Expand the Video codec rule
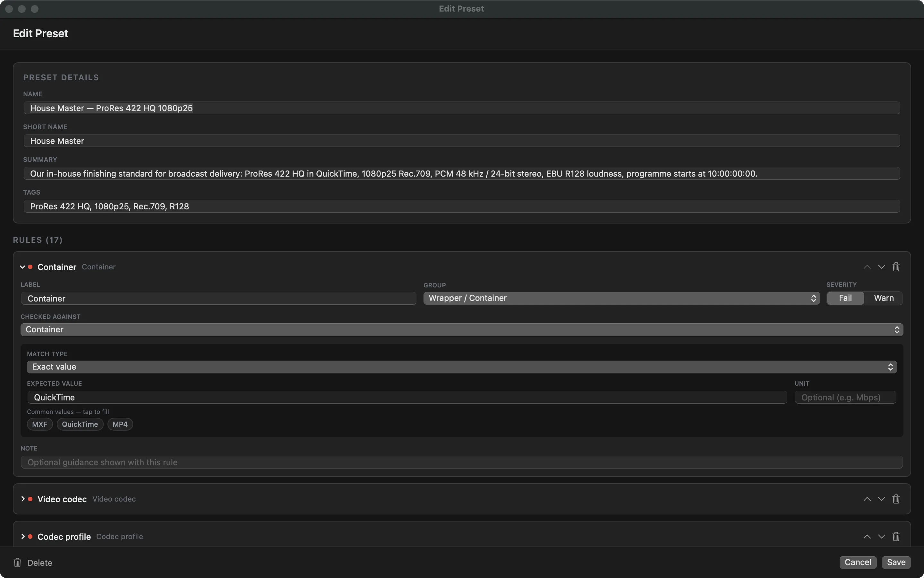 [22, 499]
